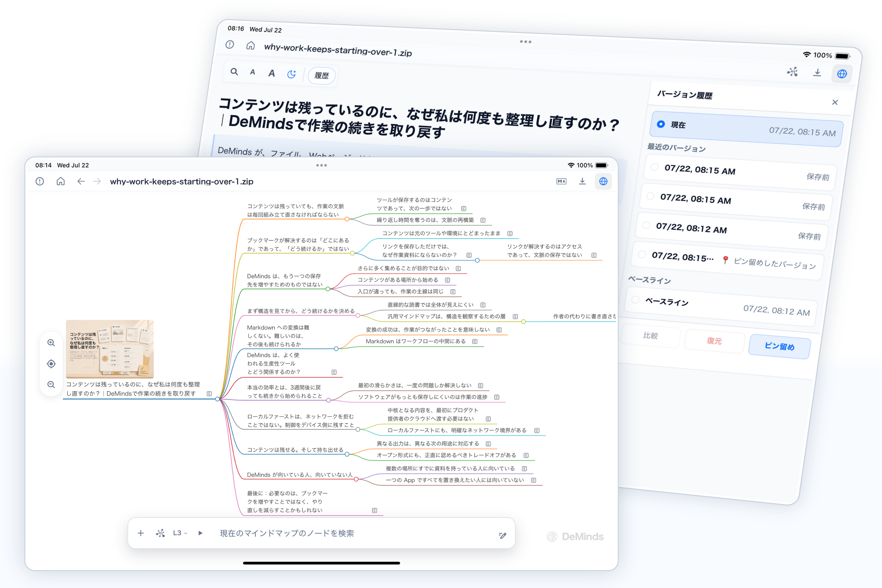
Task: Click Markdown はワークフローの中間にある node
Action: [x=416, y=342]
